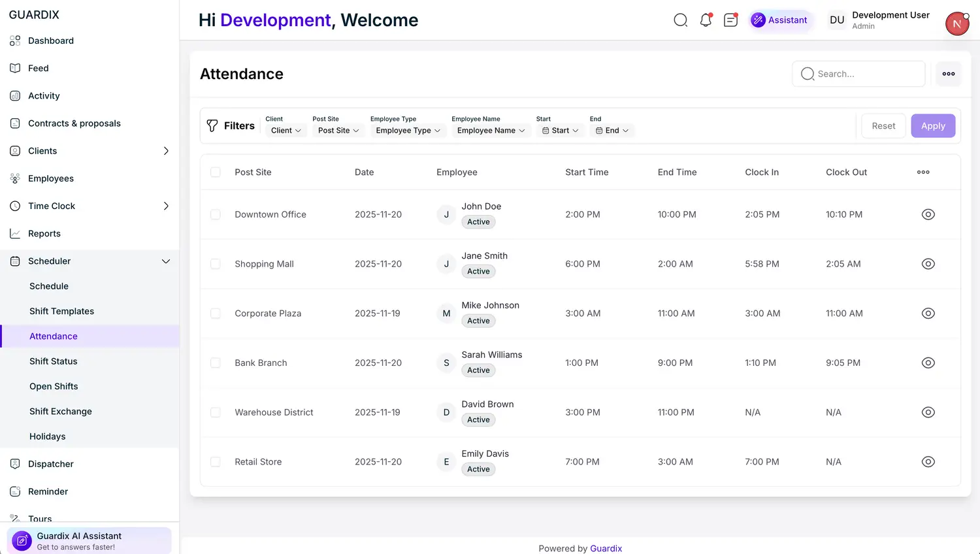Click the search magnifier icon in header
This screenshot has height=554, width=980.
tap(680, 20)
